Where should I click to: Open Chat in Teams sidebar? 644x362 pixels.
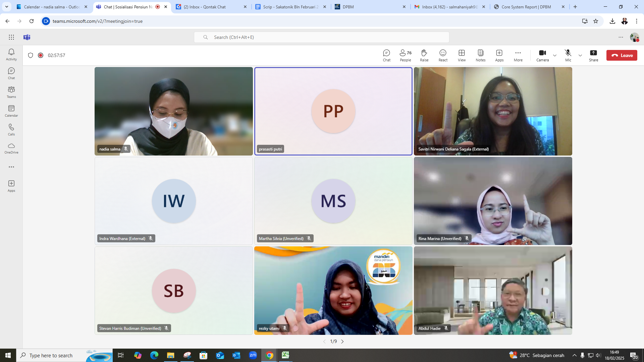tap(11, 73)
